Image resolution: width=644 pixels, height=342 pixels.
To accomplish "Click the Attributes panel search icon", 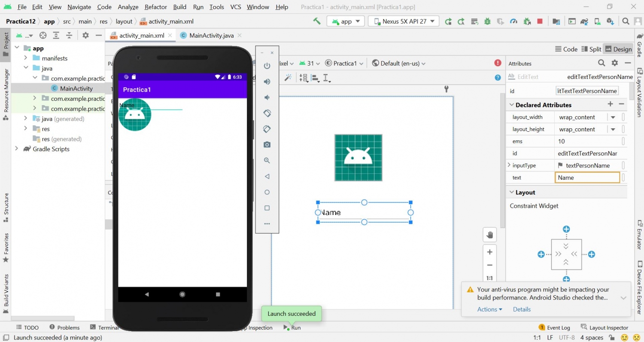I will coord(601,63).
